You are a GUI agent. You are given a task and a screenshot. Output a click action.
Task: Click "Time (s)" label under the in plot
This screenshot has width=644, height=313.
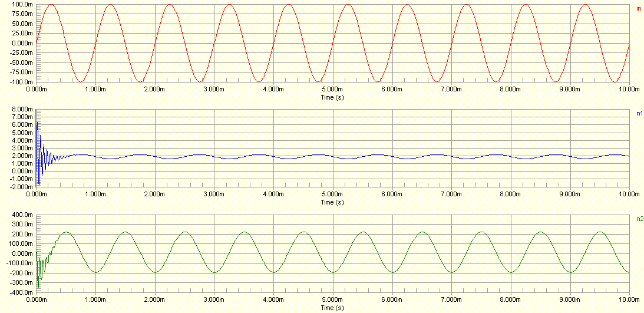point(333,96)
